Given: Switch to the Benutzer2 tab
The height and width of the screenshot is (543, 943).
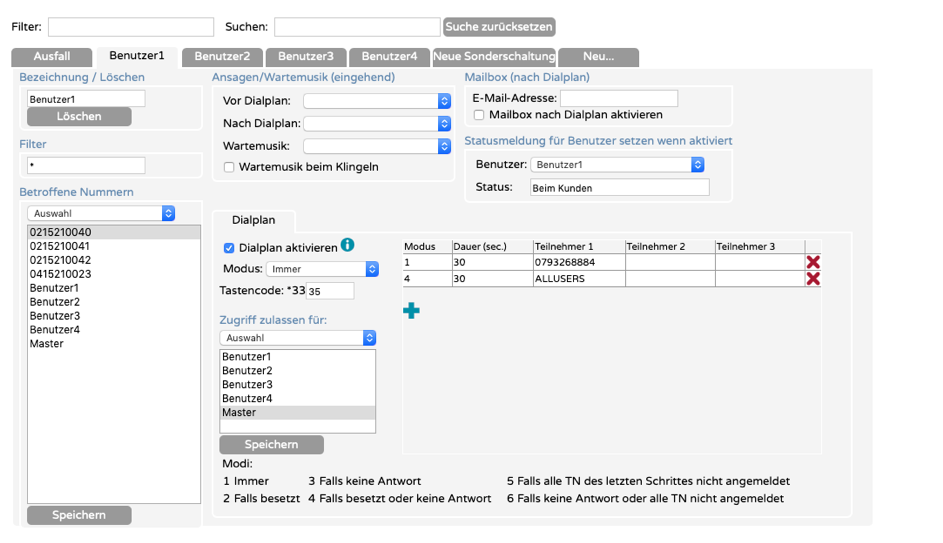Looking at the screenshot, I should click(x=223, y=57).
